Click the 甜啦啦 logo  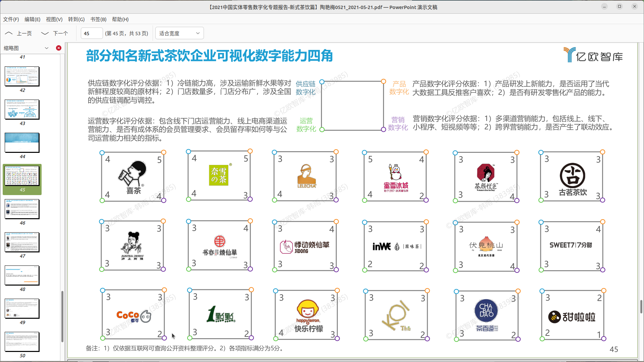click(x=572, y=317)
